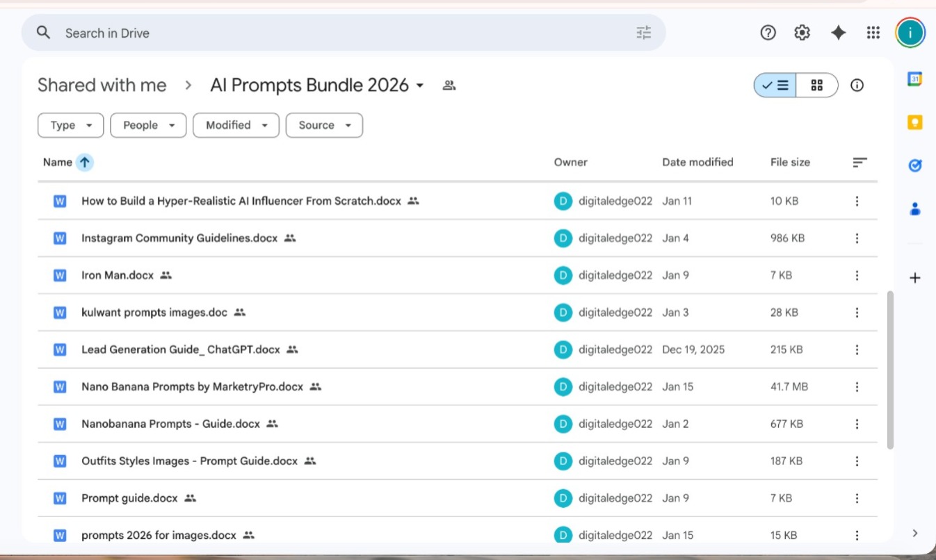
Task: Open the Google Calendar side panel icon
Action: coord(915,80)
